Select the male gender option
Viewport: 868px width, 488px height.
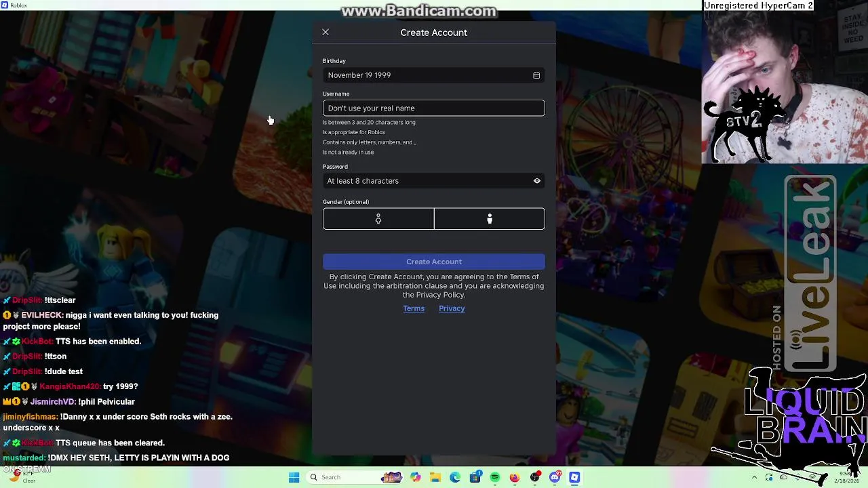pos(490,219)
